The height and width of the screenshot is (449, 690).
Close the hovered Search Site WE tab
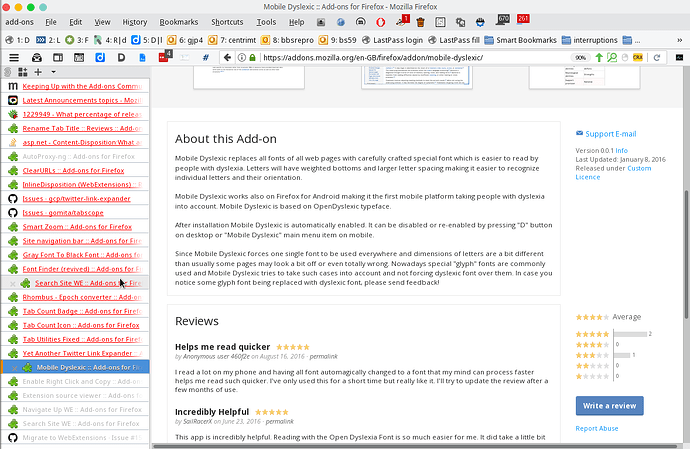13,283
